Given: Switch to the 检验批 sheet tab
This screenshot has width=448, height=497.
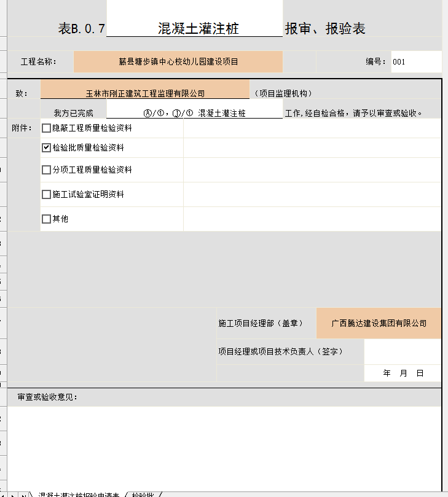Looking at the screenshot, I should point(143,494).
